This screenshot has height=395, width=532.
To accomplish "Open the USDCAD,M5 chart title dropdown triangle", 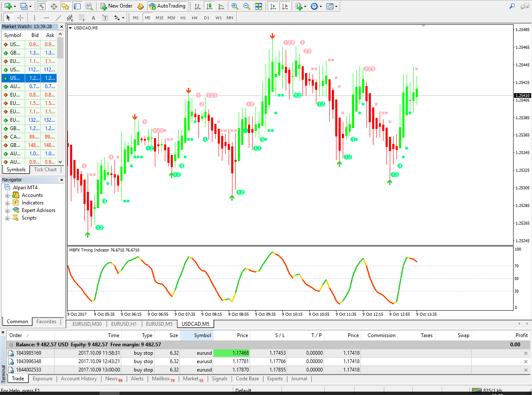I will click(x=70, y=28).
